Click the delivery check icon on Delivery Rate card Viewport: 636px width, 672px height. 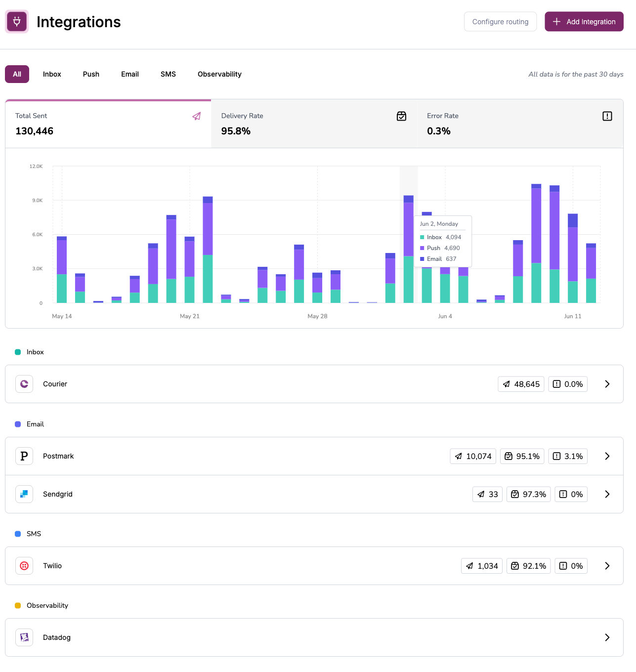(x=402, y=116)
